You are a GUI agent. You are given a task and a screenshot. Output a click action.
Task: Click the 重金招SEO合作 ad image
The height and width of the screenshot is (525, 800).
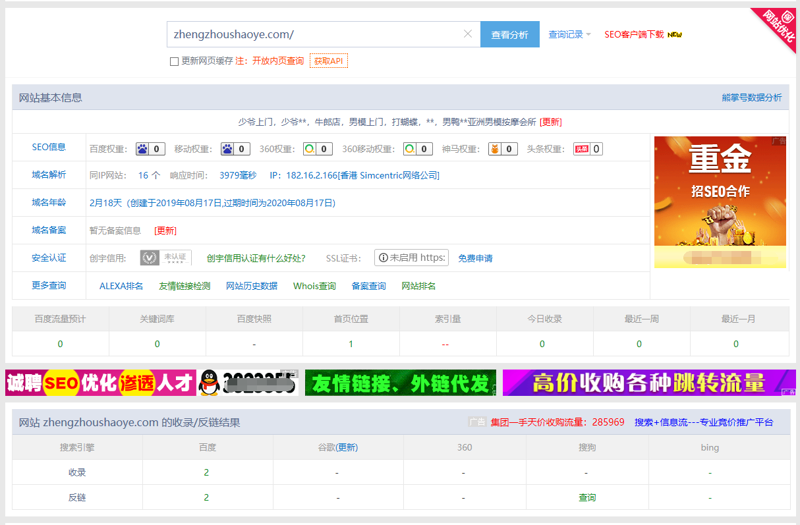pos(720,202)
